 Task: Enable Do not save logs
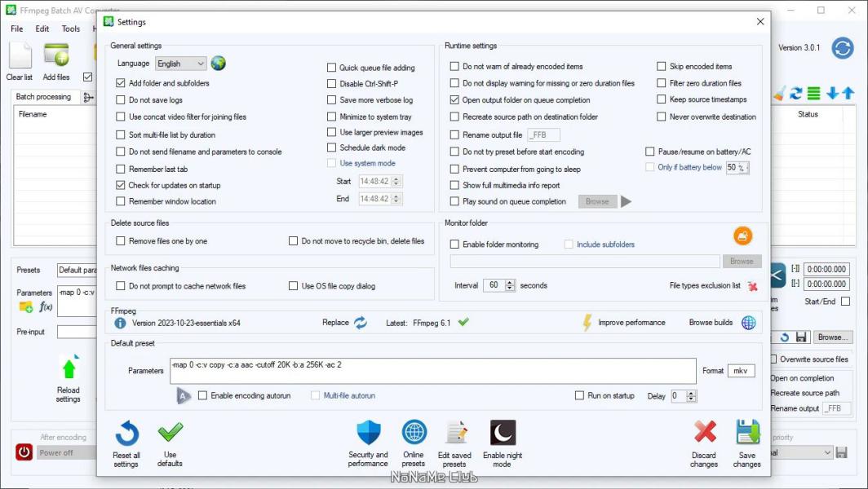coord(120,100)
